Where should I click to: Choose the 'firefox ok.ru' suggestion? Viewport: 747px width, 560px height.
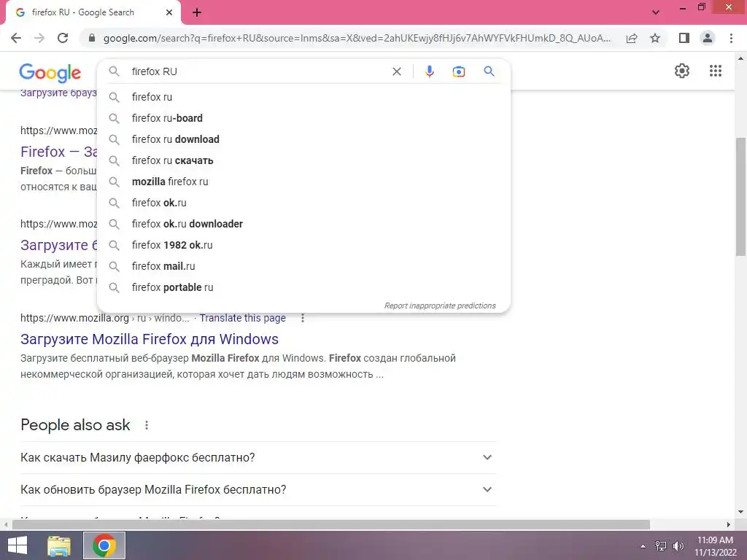(x=303, y=203)
